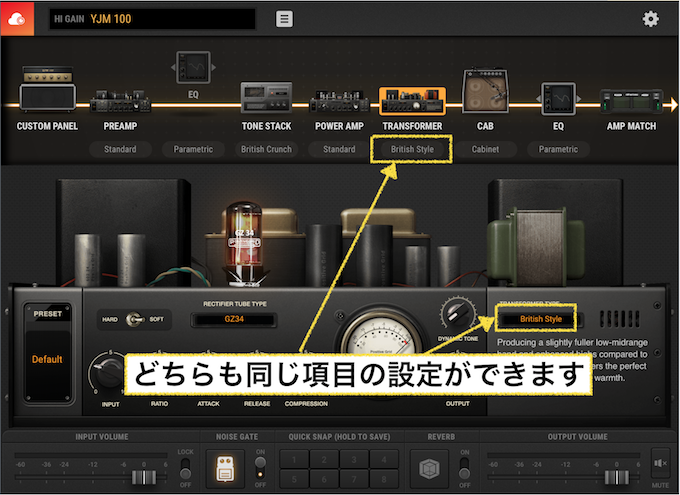The image size is (680, 495).
Task: Open the preset list menu button
Action: [x=284, y=19]
